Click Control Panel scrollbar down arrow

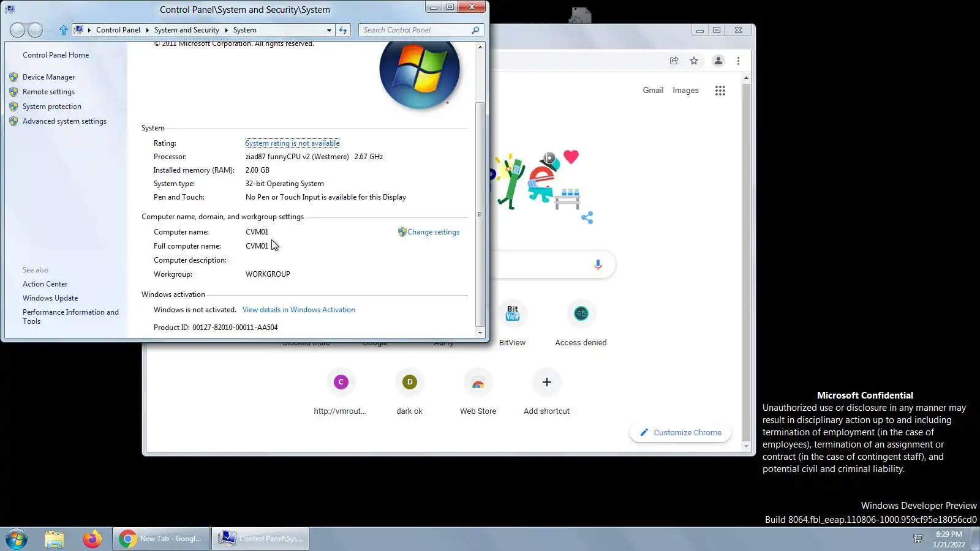coord(480,332)
